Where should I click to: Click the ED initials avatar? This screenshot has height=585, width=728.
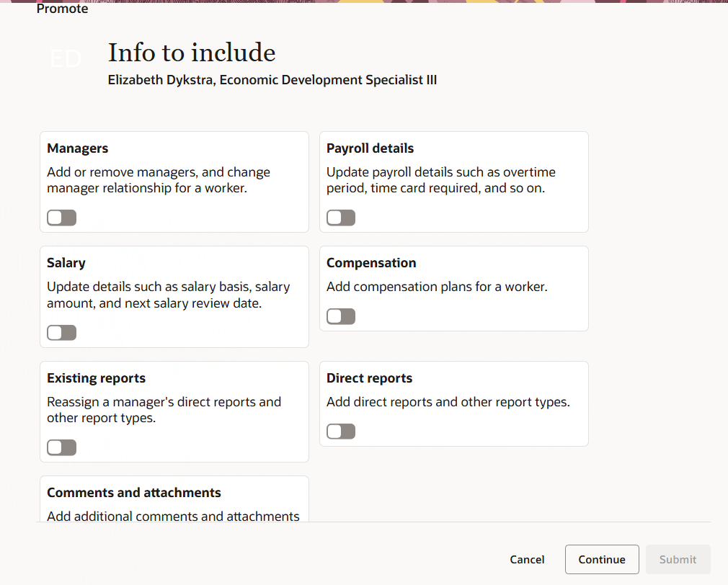coord(65,59)
